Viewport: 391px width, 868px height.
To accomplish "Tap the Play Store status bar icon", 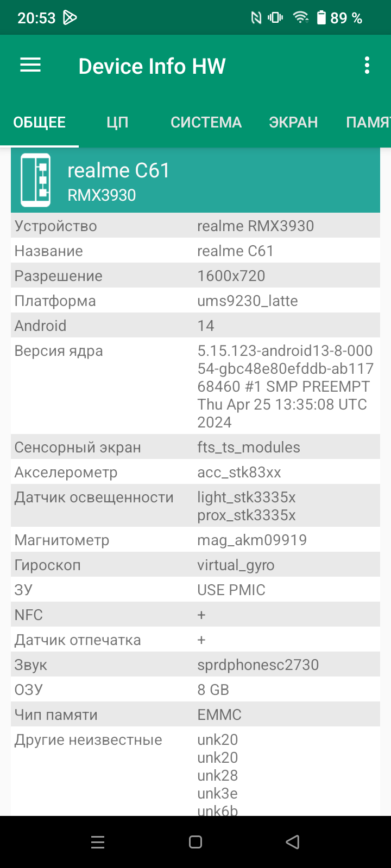I will coord(70,18).
